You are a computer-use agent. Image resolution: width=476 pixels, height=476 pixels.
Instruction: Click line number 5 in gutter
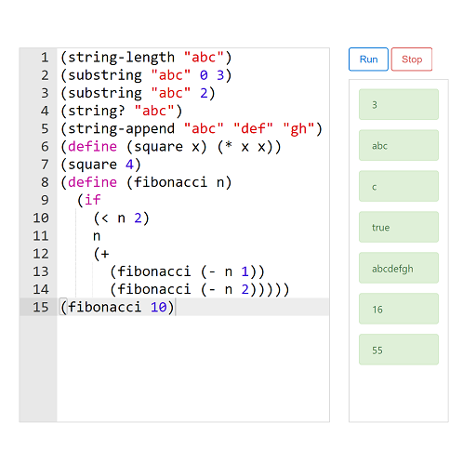tap(45, 129)
